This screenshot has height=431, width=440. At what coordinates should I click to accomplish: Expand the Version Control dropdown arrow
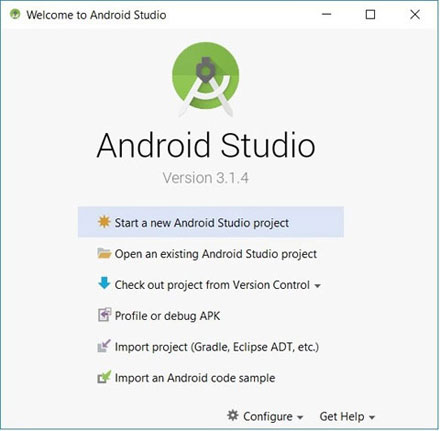(318, 286)
